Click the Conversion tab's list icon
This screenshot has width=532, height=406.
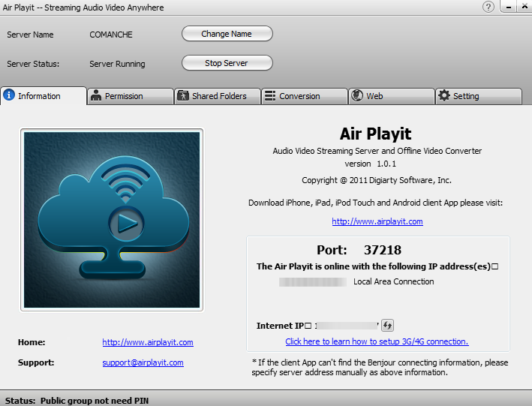coord(270,96)
